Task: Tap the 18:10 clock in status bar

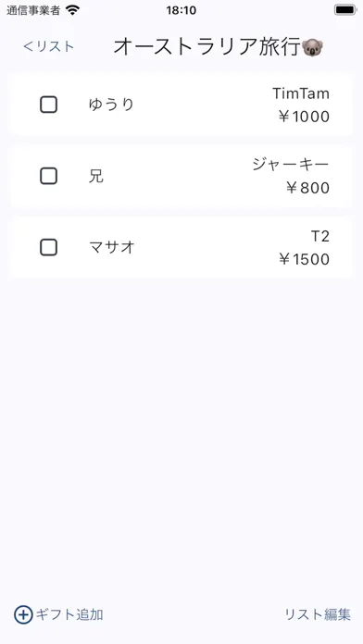Action: 181,10
